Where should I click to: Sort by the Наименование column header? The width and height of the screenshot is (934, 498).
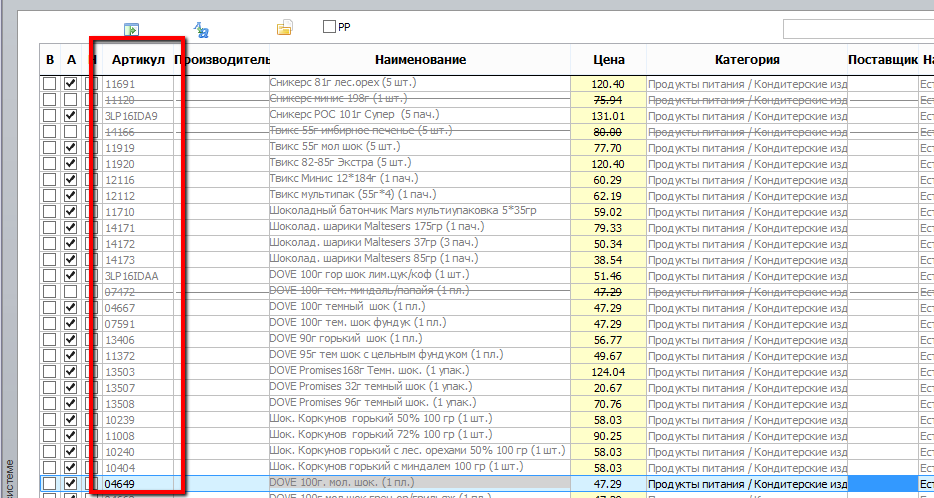[421, 60]
